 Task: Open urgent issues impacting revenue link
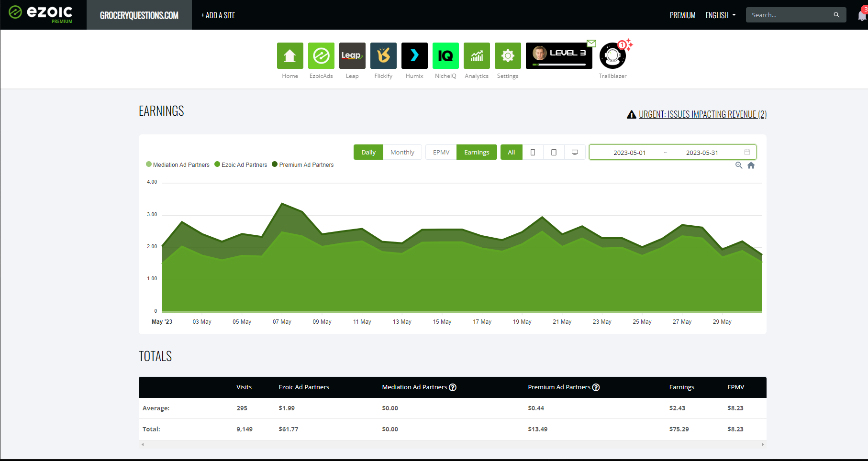[702, 114]
